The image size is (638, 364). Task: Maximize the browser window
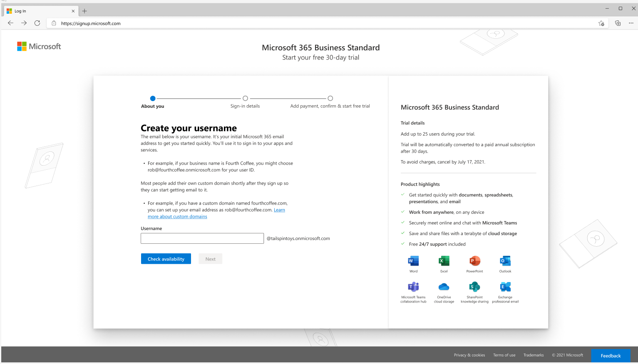click(x=621, y=8)
